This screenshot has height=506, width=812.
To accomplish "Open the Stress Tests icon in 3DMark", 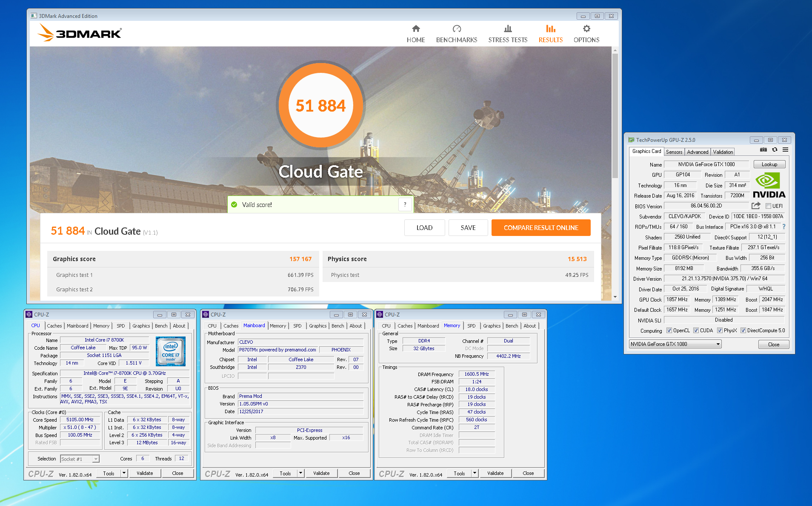I will [x=508, y=29].
